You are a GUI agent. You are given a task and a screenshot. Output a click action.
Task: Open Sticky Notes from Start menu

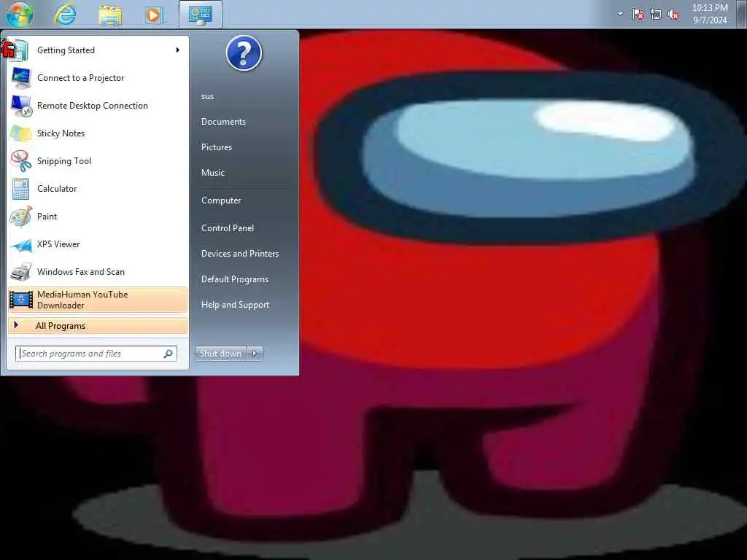[98, 133]
